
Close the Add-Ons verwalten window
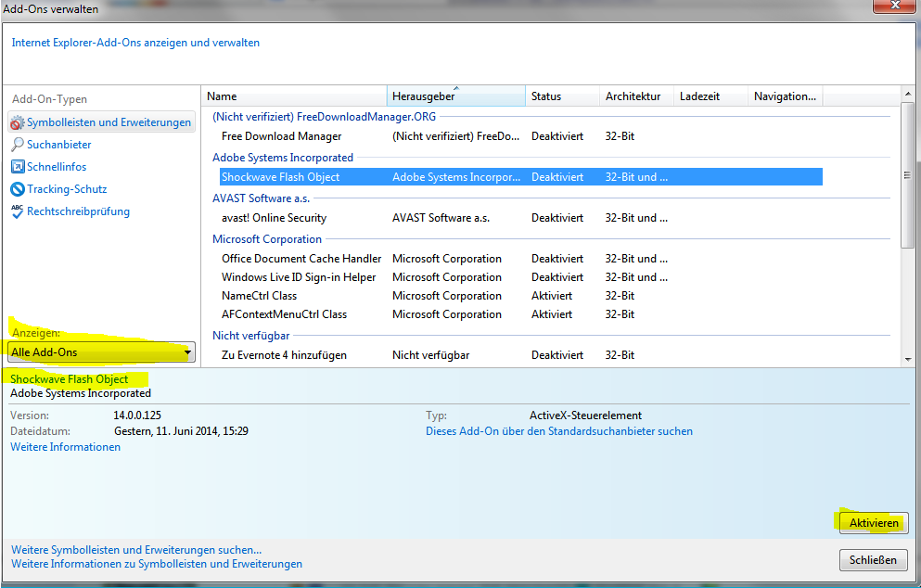[894, 6]
